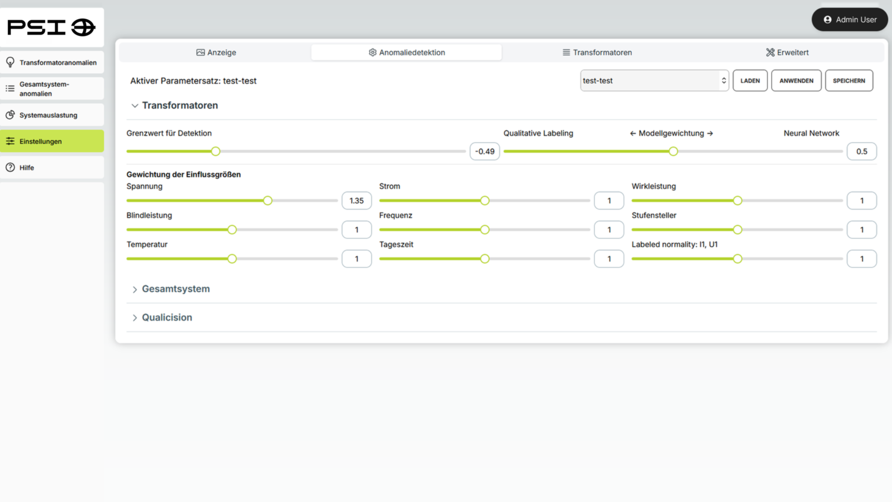
Task: Click the Modellgewichtung slider handle
Action: [x=673, y=152]
